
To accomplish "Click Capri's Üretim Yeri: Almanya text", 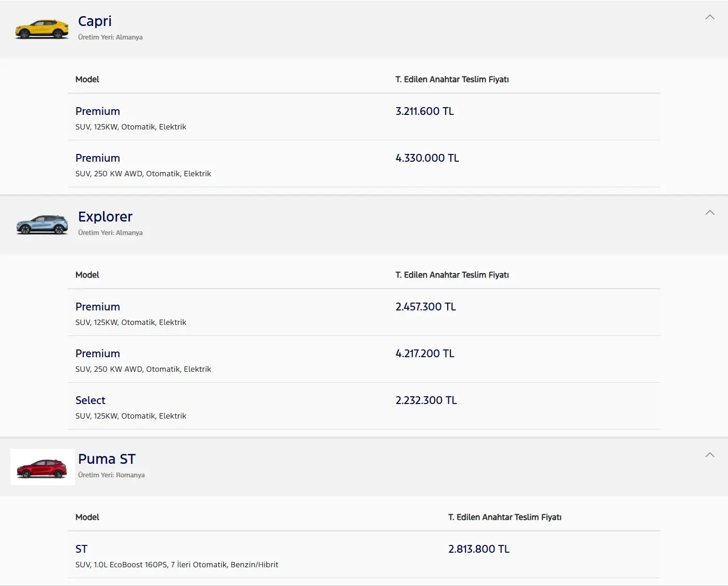I will tap(110, 37).
